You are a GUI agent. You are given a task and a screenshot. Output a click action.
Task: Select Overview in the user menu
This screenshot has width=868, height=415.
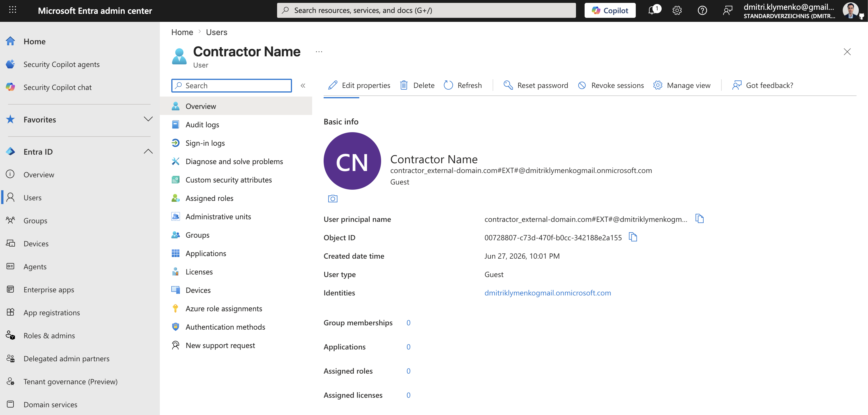[236, 106]
